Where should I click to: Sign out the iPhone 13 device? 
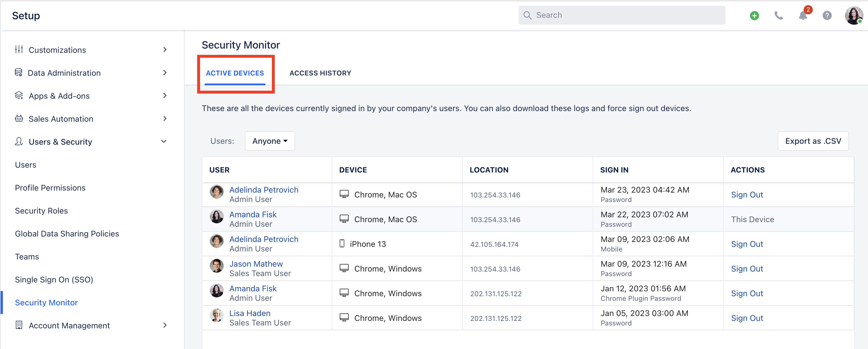[747, 244]
